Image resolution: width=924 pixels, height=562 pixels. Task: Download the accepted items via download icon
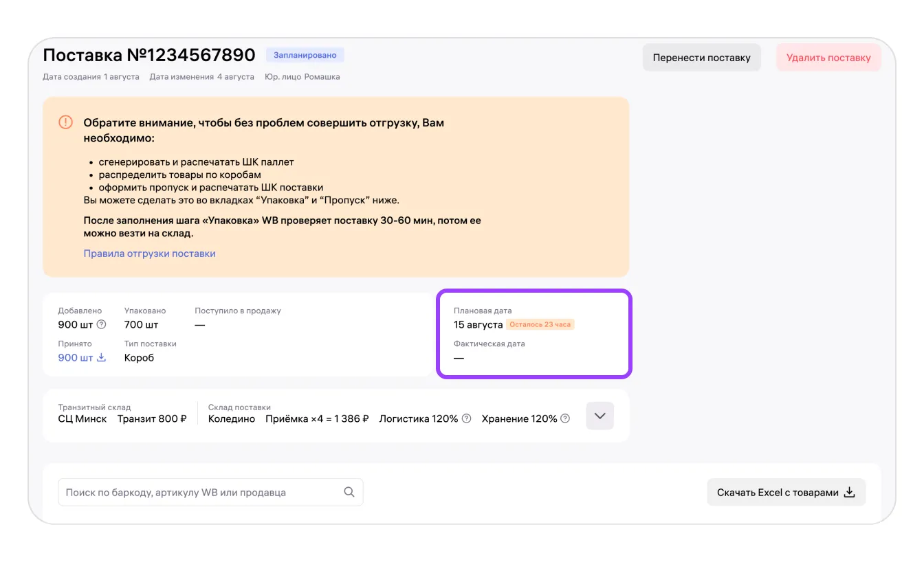101,357
